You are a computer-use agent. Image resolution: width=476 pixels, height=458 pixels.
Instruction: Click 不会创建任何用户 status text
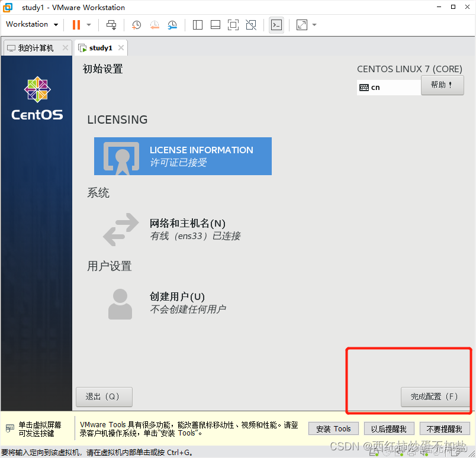coord(188,309)
